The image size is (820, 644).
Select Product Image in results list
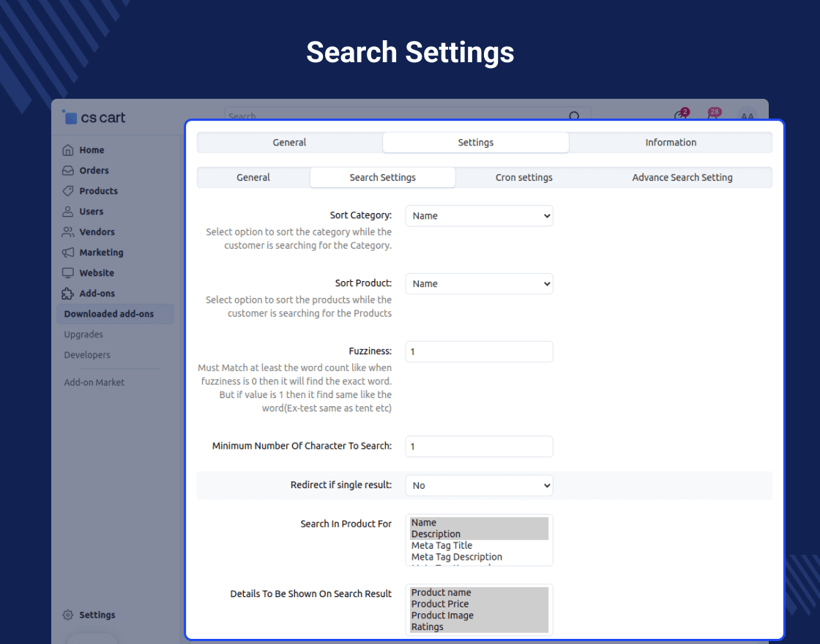coord(442,615)
